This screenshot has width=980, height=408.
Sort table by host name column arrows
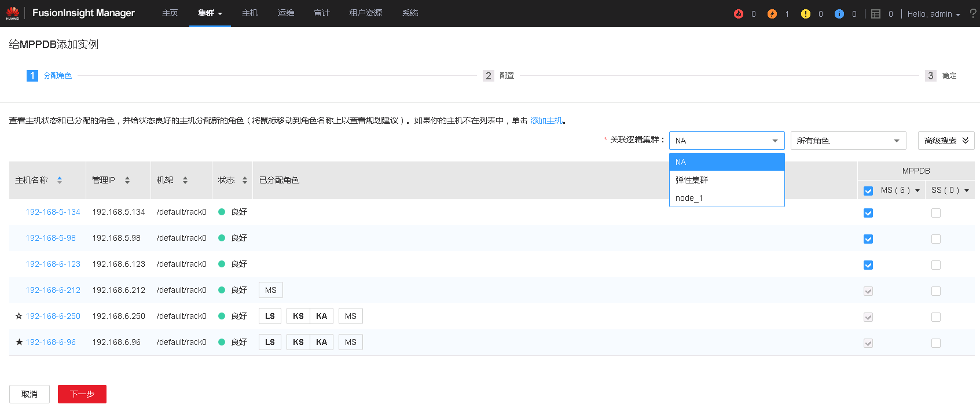tap(59, 181)
